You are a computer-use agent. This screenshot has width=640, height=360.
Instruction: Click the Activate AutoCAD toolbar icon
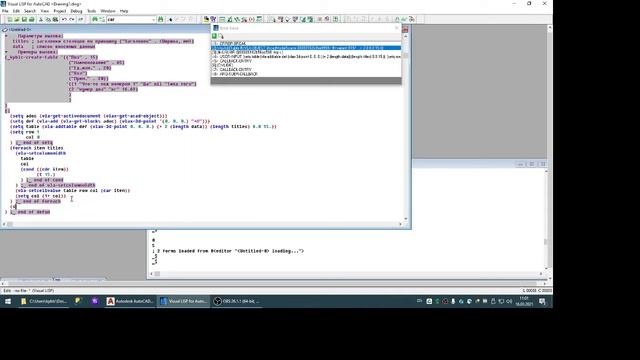[x=206, y=19]
